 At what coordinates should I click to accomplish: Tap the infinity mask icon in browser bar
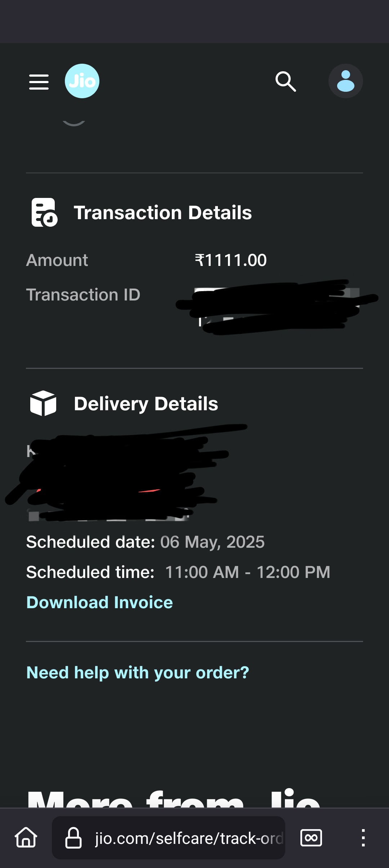pyautogui.click(x=311, y=838)
